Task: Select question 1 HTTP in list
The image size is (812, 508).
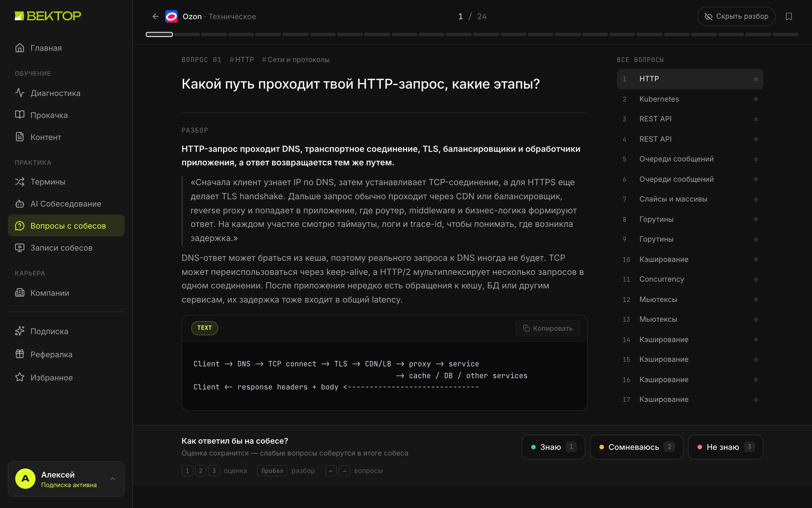Action: (x=690, y=79)
